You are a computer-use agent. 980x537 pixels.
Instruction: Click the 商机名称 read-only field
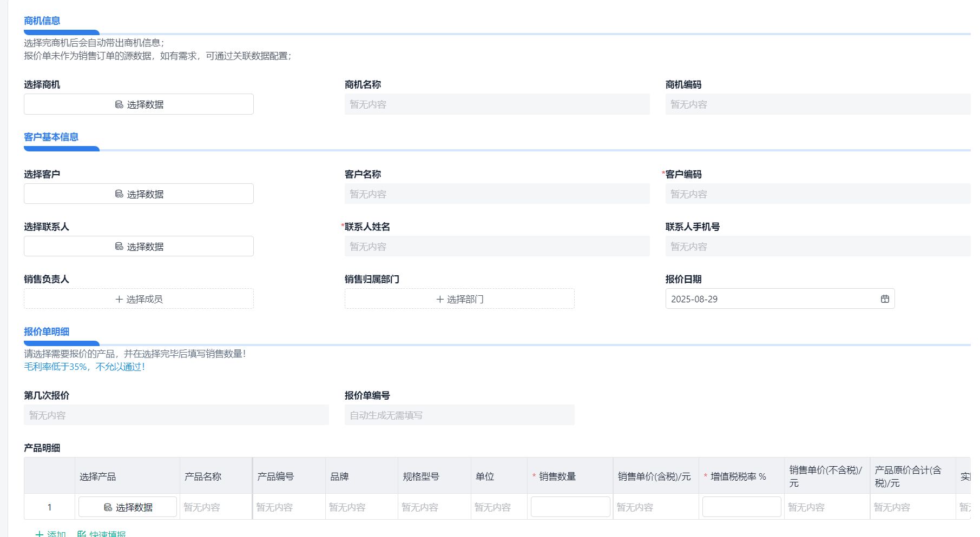[x=497, y=104]
